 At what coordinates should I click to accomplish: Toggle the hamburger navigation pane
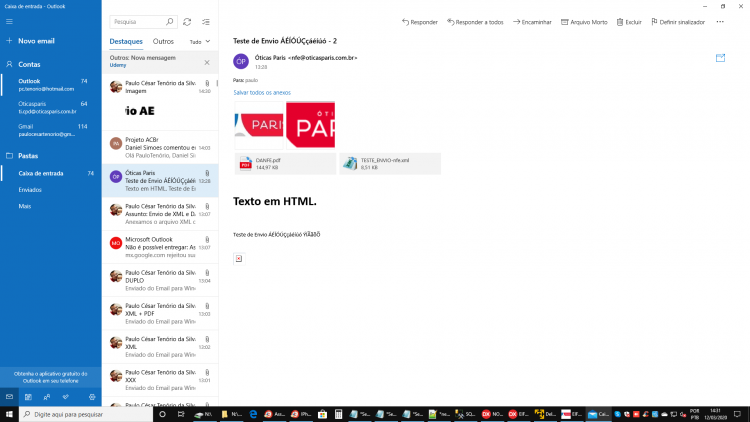pyautogui.click(x=9, y=22)
